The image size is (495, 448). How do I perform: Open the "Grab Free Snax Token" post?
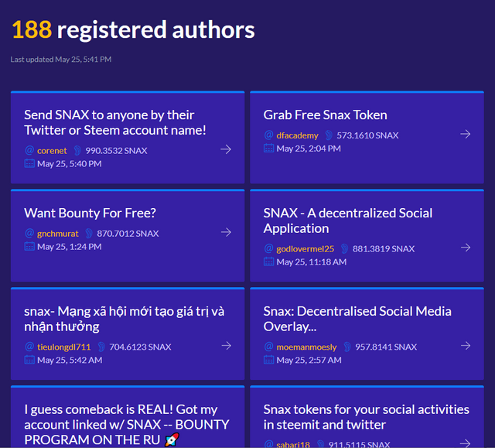click(x=325, y=115)
